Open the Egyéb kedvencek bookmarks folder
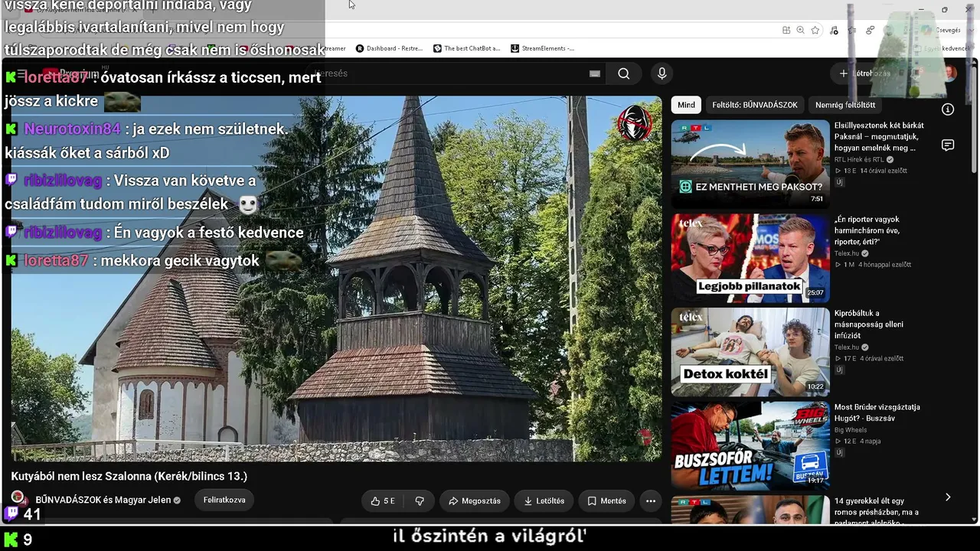Screen dimensions: 980x551 941,48
